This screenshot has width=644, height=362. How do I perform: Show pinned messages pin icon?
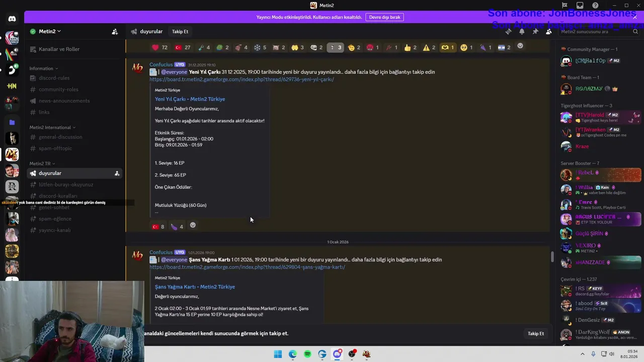point(535,31)
